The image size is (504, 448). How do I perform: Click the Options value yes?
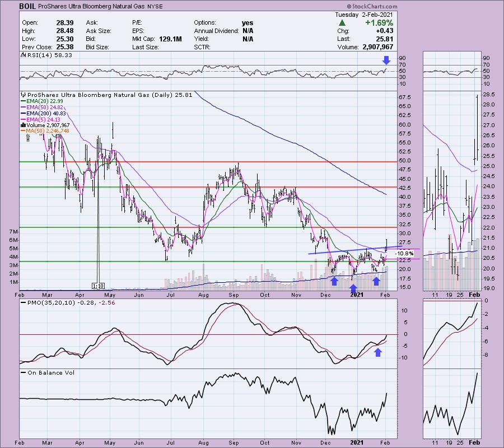click(248, 23)
